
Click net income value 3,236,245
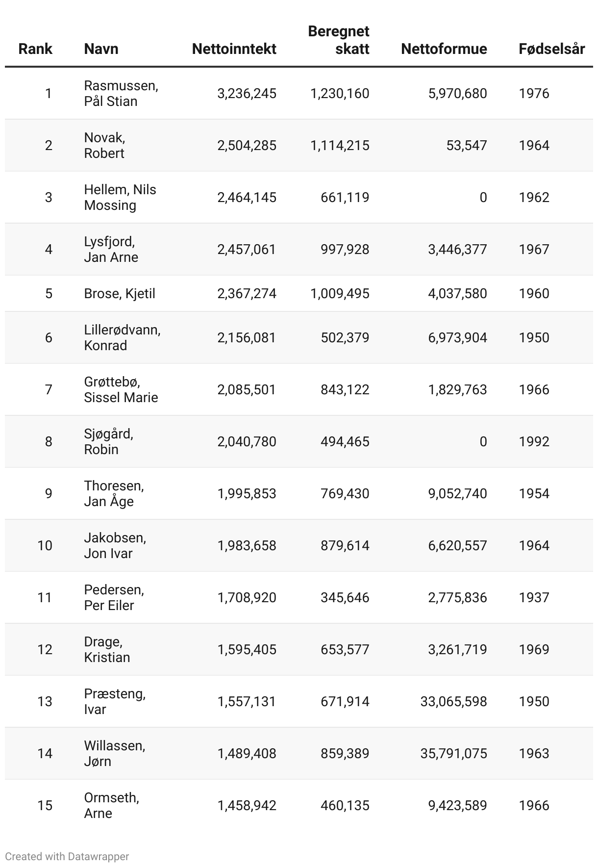[x=247, y=93]
